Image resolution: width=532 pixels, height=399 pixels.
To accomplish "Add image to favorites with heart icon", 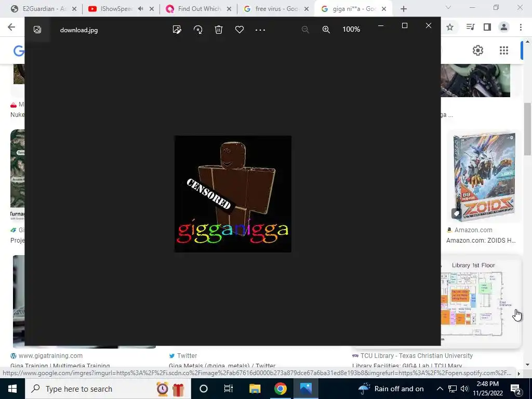I will [240, 30].
